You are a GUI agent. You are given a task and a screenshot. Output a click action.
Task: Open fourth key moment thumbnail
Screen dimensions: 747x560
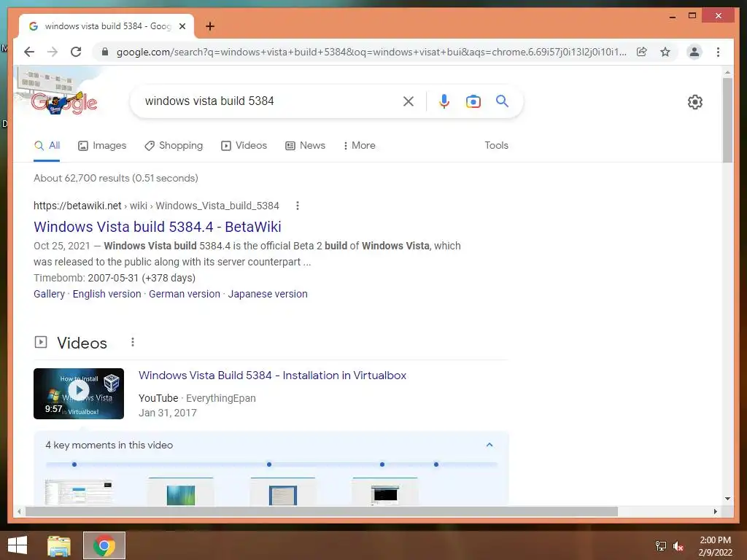click(385, 492)
